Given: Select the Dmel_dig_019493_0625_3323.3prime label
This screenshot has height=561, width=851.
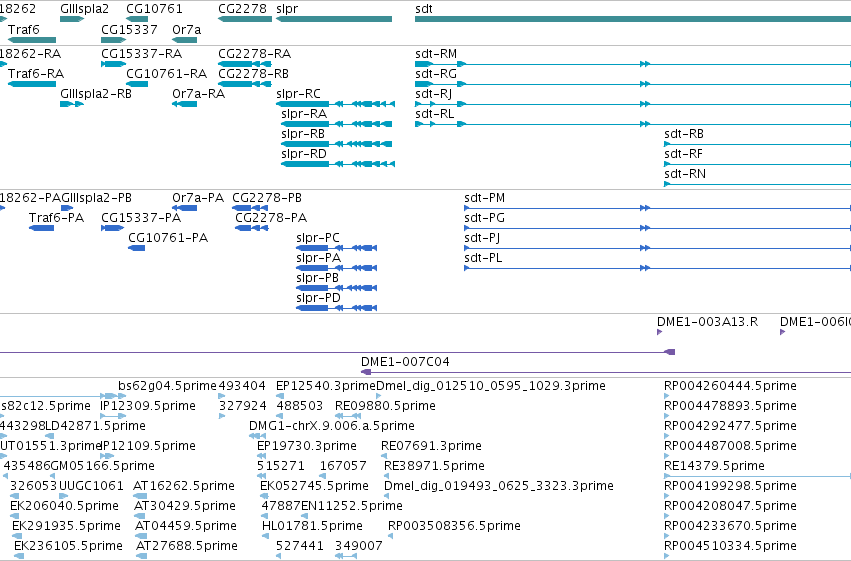Looking at the screenshot, I should point(499,486).
